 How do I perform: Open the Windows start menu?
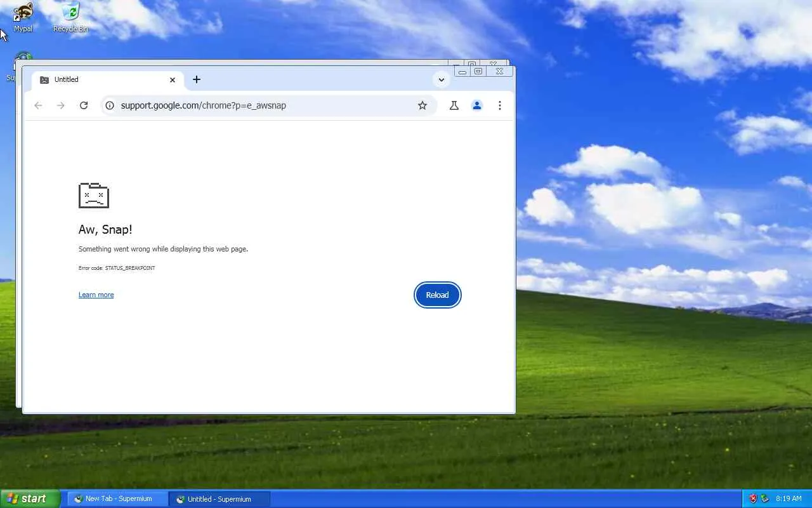(30, 498)
